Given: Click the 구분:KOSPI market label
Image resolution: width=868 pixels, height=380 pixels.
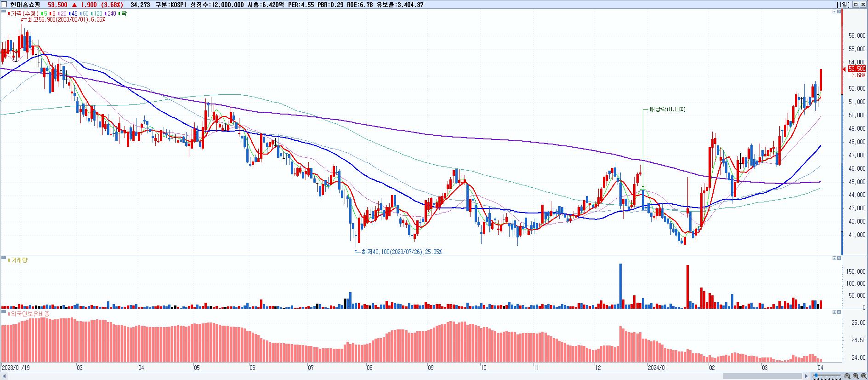Looking at the screenshot, I should point(172,5).
